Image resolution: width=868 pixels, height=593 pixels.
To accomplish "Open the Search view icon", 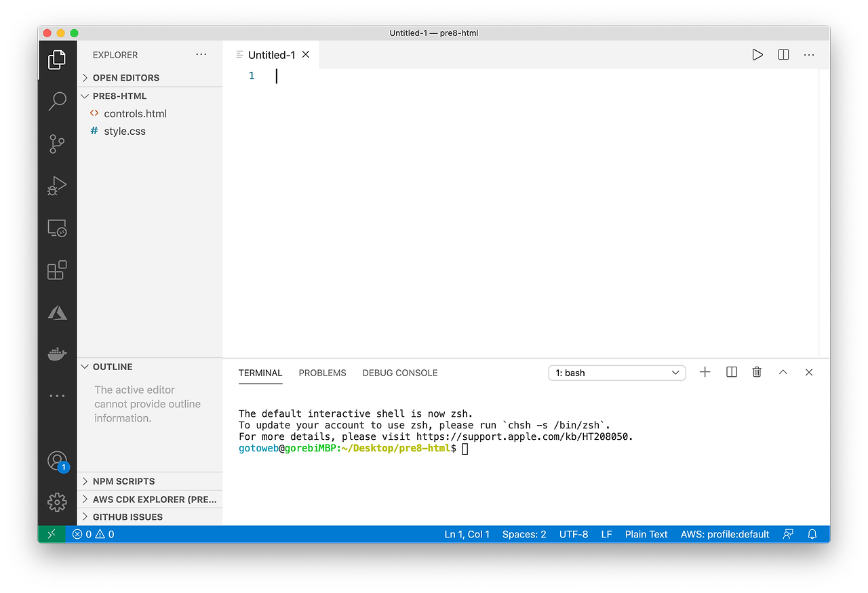I will click(57, 102).
